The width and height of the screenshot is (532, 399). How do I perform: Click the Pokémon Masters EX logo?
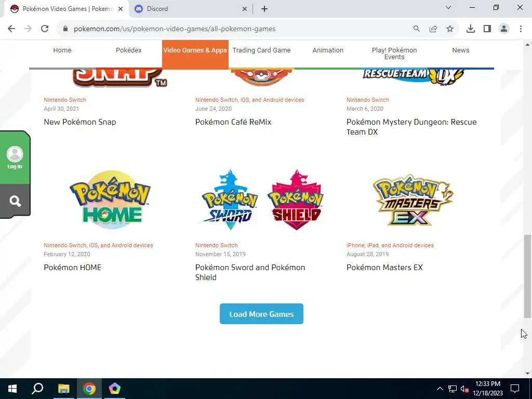[x=413, y=200]
